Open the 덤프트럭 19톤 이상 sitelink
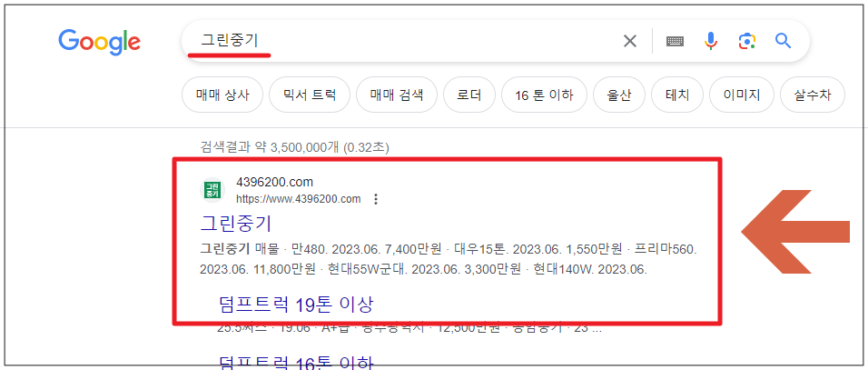The height and width of the screenshot is (370, 868). tap(297, 304)
